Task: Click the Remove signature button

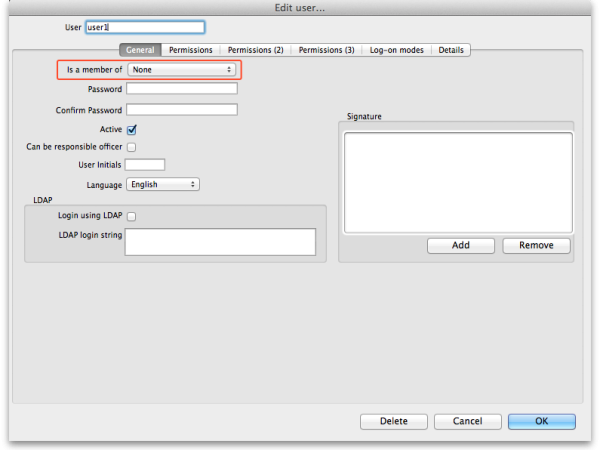Action: (536, 245)
